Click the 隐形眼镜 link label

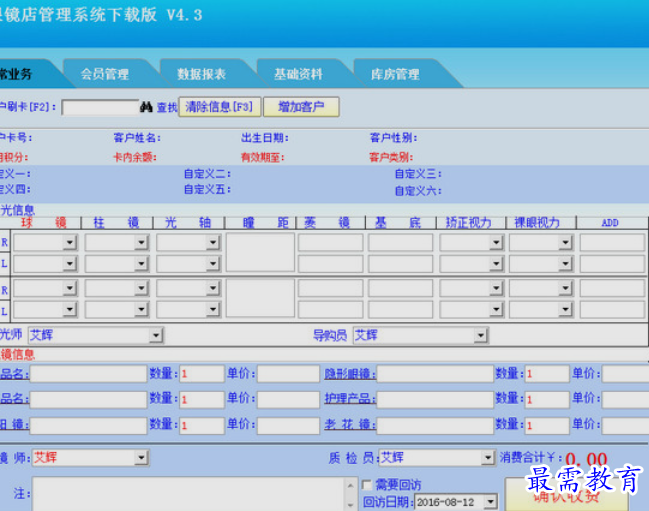350,374
